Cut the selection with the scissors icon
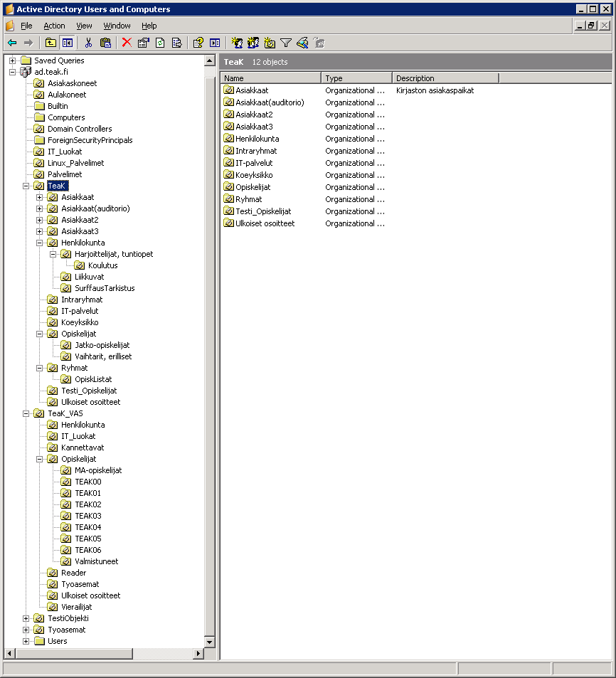616x678 pixels. [x=89, y=43]
